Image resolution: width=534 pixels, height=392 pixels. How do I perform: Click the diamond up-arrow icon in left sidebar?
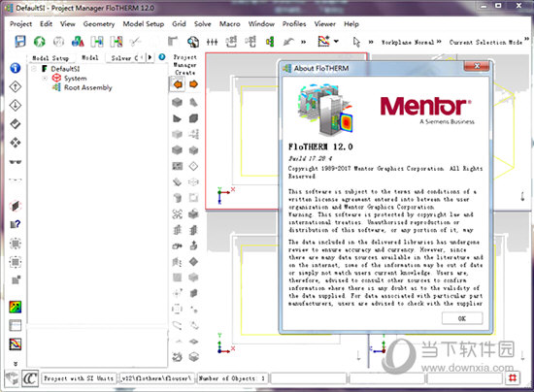pyautogui.click(x=16, y=86)
